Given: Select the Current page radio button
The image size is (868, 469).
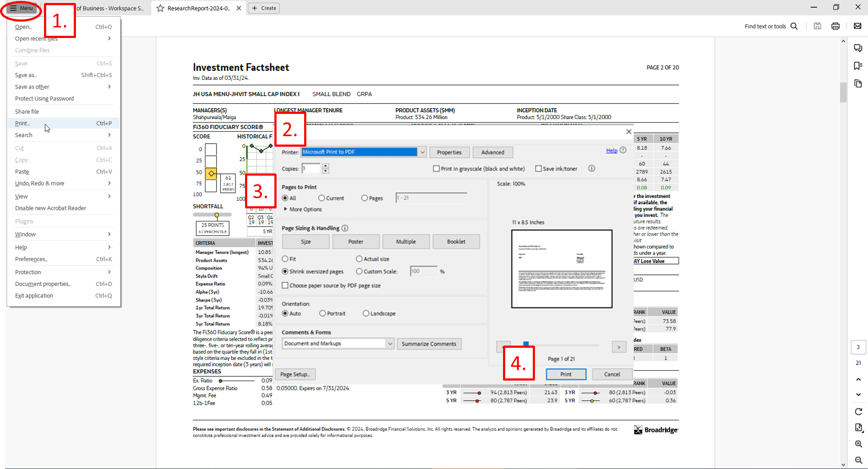Looking at the screenshot, I should 321,198.
